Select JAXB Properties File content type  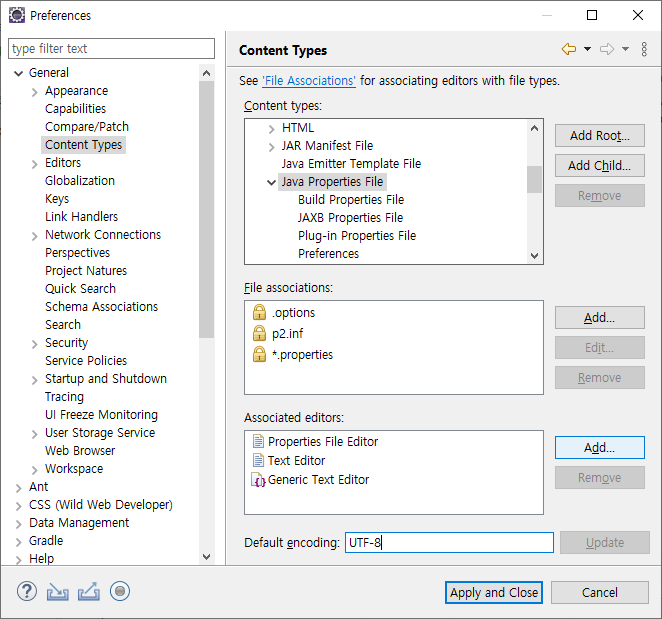tap(350, 217)
